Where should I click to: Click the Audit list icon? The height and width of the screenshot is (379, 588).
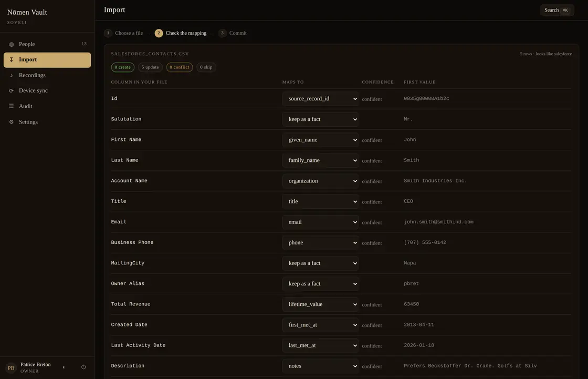click(11, 106)
